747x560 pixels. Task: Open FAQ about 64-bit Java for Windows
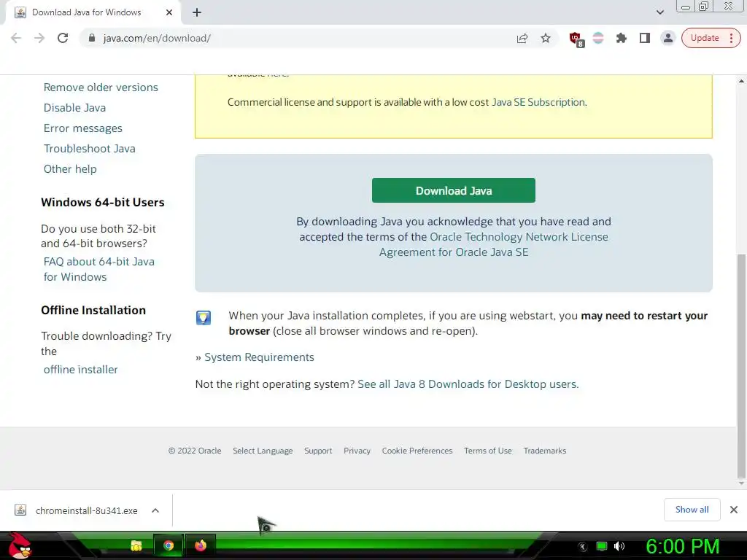pos(98,269)
